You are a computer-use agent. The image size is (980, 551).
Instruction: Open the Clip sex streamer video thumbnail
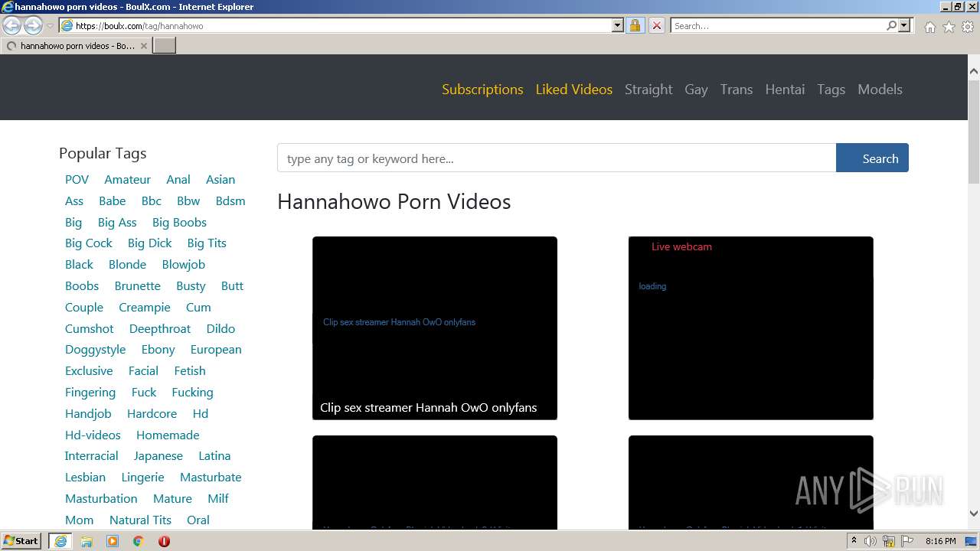pyautogui.click(x=434, y=328)
